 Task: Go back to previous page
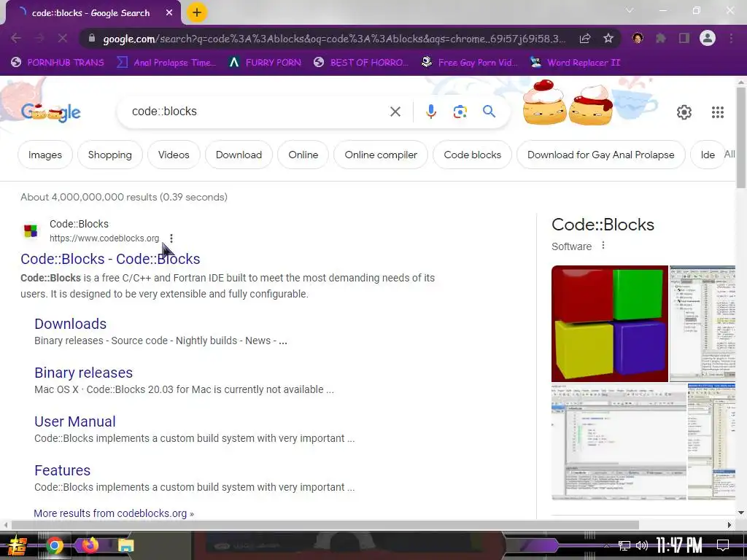pyautogui.click(x=16, y=38)
